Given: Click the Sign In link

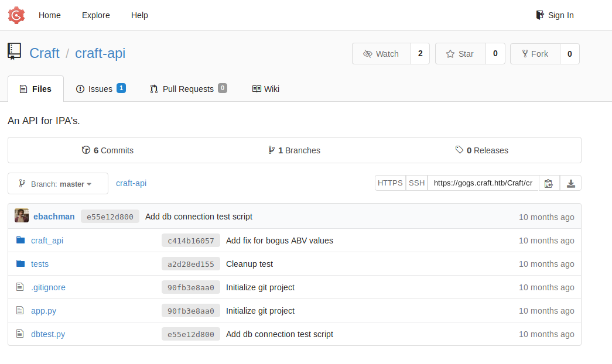Looking at the screenshot, I should [x=555, y=15].
